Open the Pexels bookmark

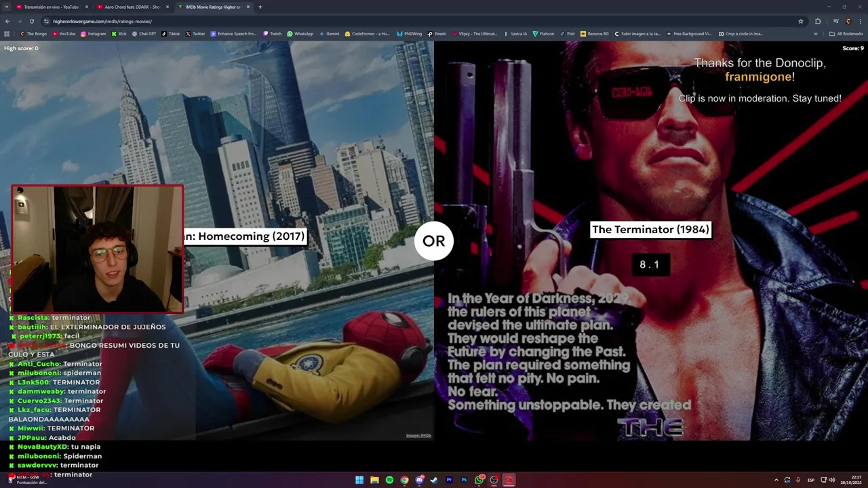pyautogui.click(x=437, y=33)
